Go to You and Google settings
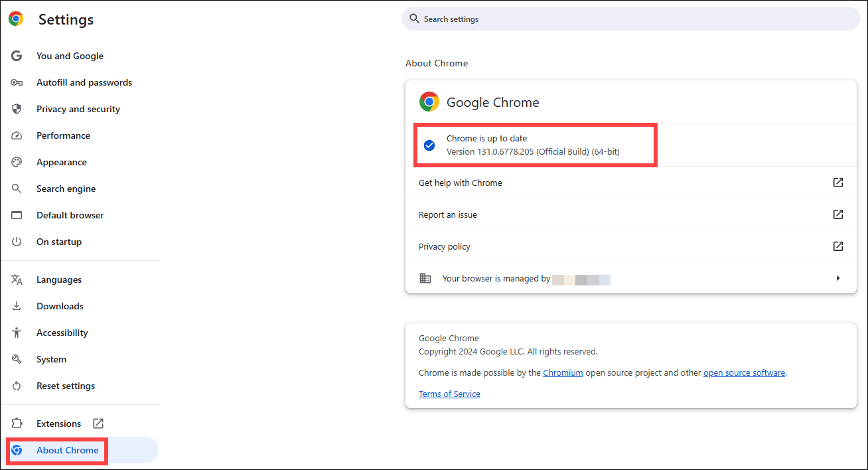This screenshot has height=470, width=868. point(70,56)
